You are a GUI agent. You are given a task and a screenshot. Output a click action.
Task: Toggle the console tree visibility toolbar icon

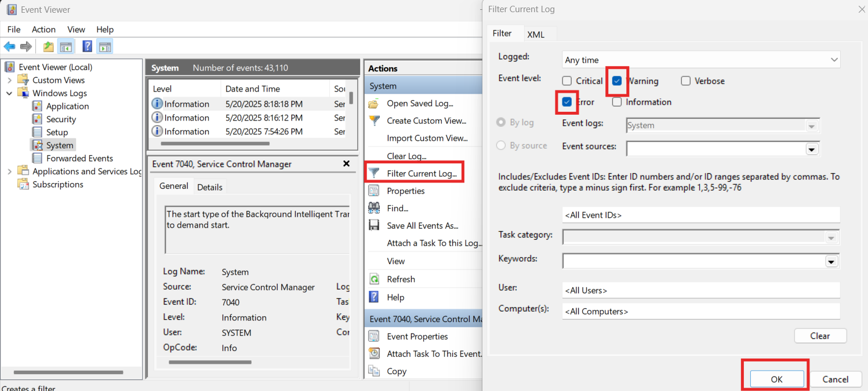(x=66, y=46)
